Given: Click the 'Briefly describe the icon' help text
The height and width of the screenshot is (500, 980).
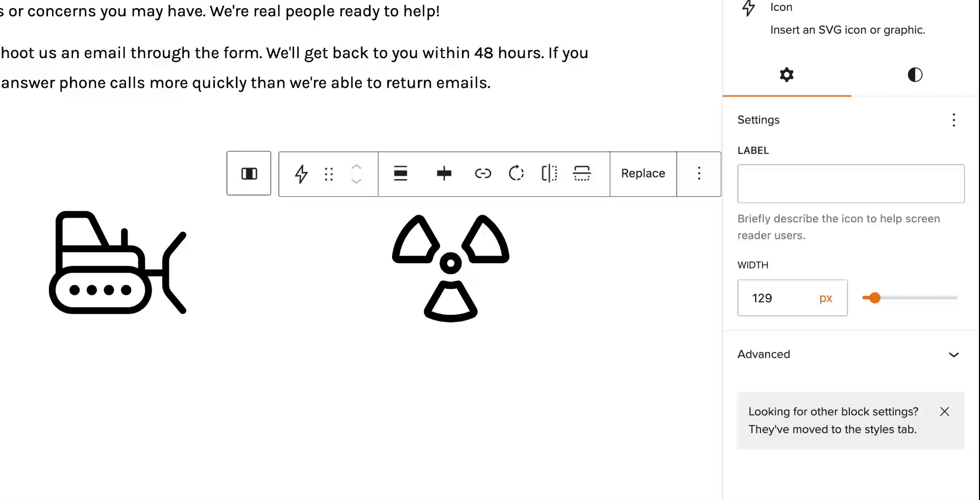Looking at the screenshot, I should click(838, 227).
